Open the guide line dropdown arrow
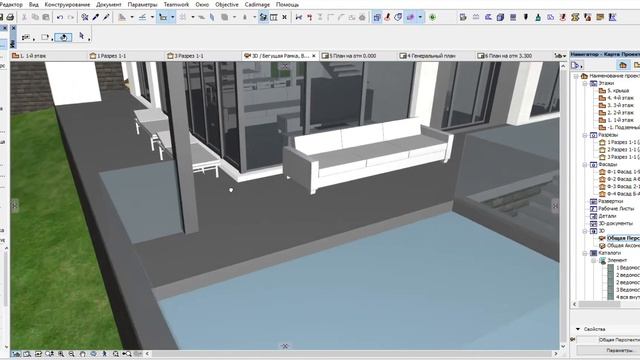640x360 pixels. coord(152,17)
